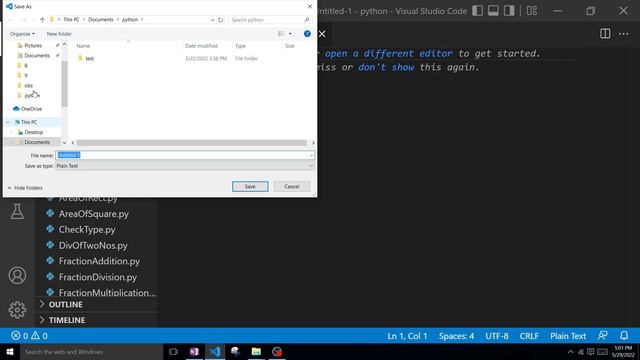Toggle the Primary Side Bar layout icon

coord(477,11)
